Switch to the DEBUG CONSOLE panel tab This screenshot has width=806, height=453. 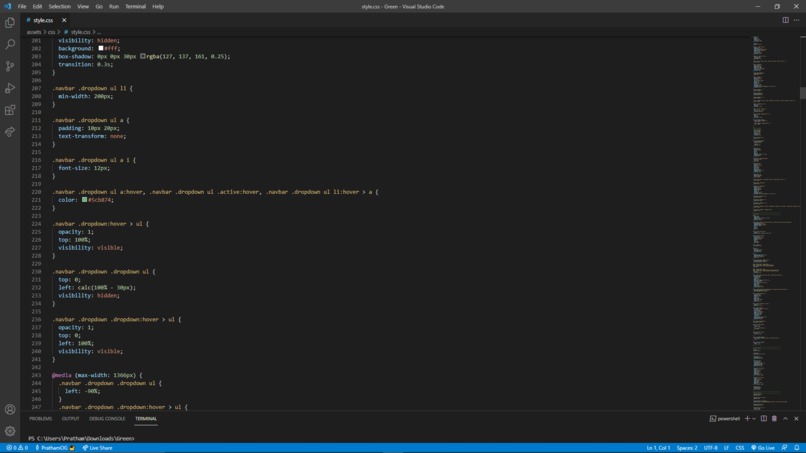[x=107, y=419]
